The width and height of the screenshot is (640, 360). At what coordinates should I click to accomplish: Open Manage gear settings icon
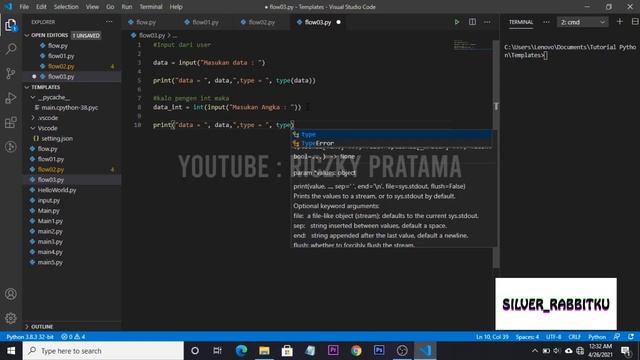click(11, 318)
